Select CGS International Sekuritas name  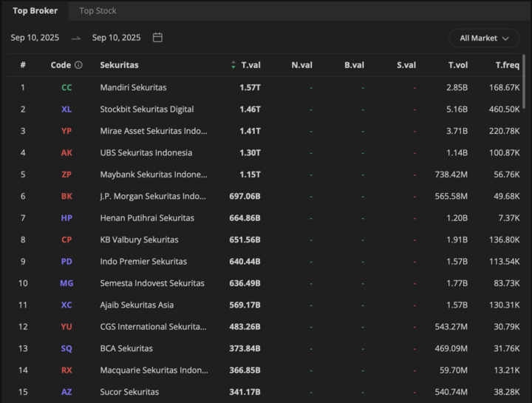(x=154, y=327)
